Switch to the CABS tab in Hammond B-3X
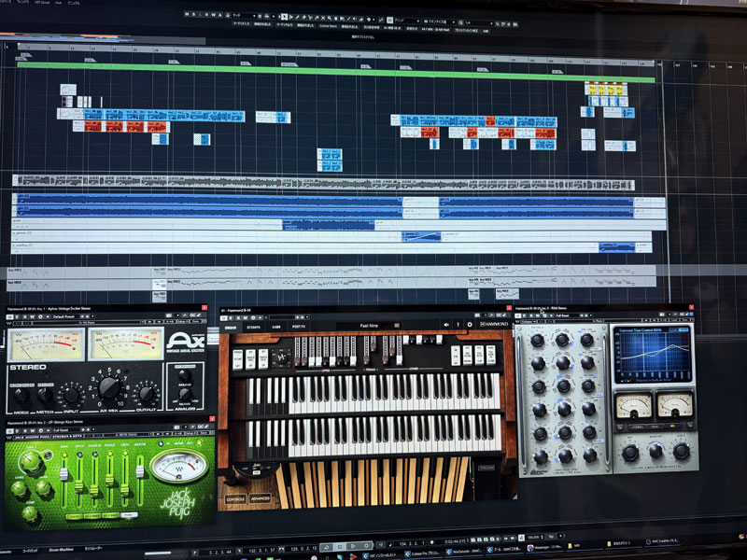 point(276,328)
